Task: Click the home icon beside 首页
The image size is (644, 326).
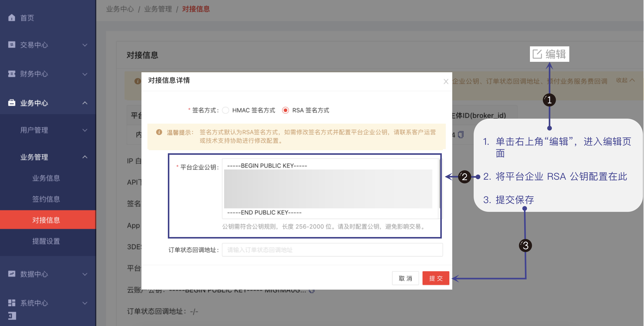Action: pos(11,17)
